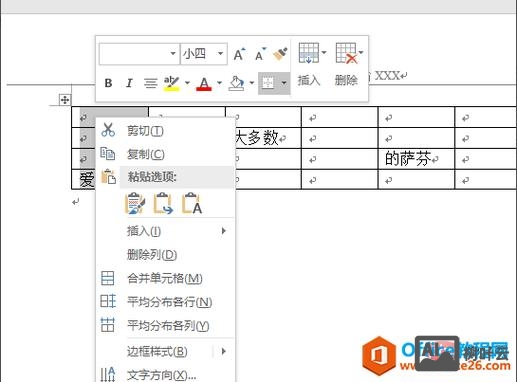Open 边框样式(B) Border Styles submenu
The image size is (517, 382).
click(x=165, y=351)
